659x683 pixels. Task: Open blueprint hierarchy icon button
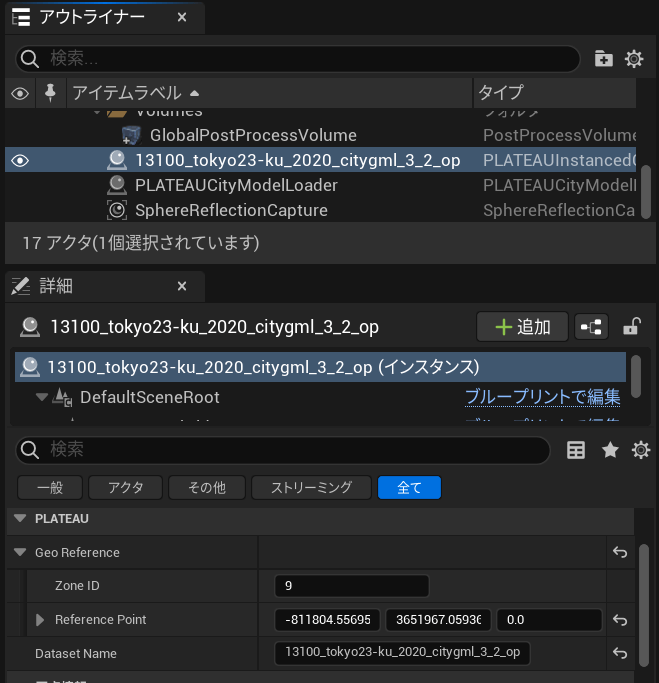591,327
